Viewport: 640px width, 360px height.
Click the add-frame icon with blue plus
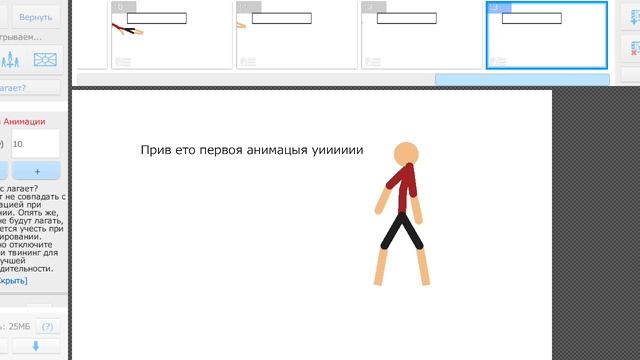[x=634, y=17]
